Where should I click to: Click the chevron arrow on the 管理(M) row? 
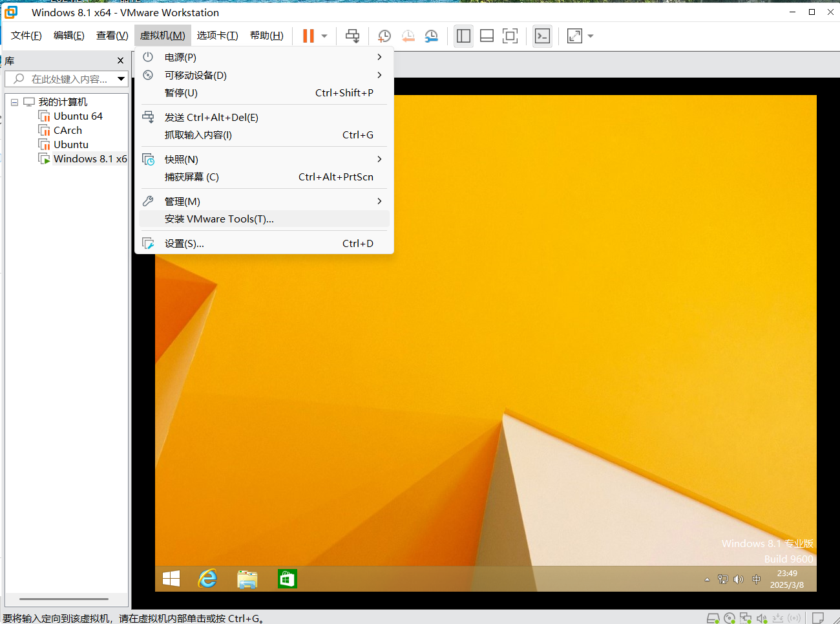tap(379, 201)
